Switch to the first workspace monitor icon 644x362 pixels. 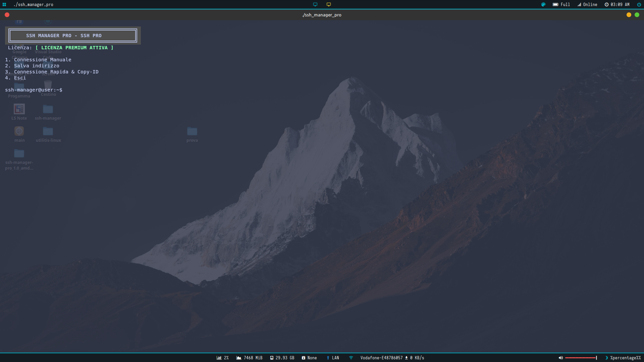point(315,5)
